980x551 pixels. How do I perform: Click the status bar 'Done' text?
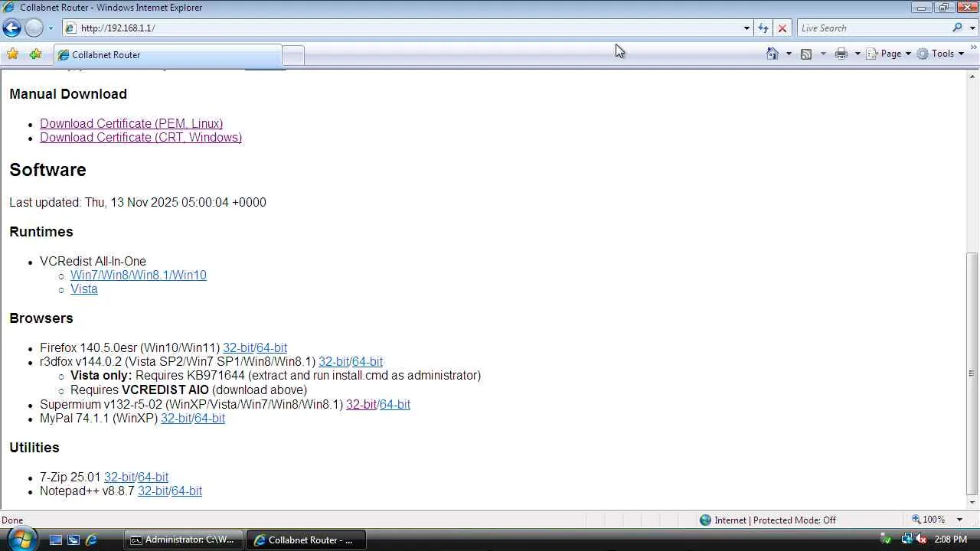[12, 520]
